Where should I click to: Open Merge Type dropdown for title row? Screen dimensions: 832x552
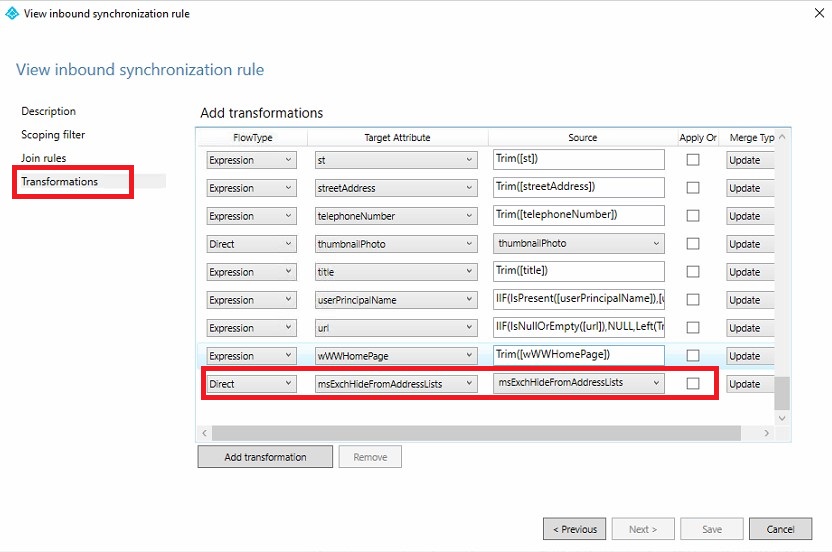(750, 272)
